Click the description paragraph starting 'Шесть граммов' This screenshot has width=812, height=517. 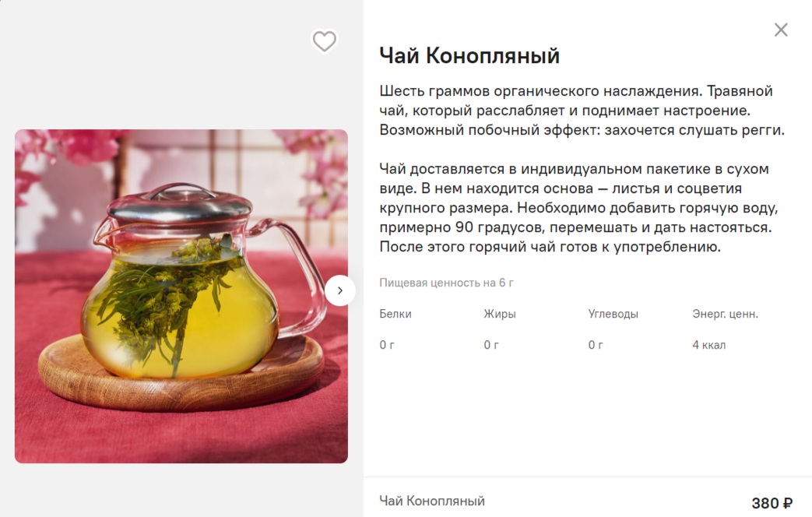click(582, 111)
